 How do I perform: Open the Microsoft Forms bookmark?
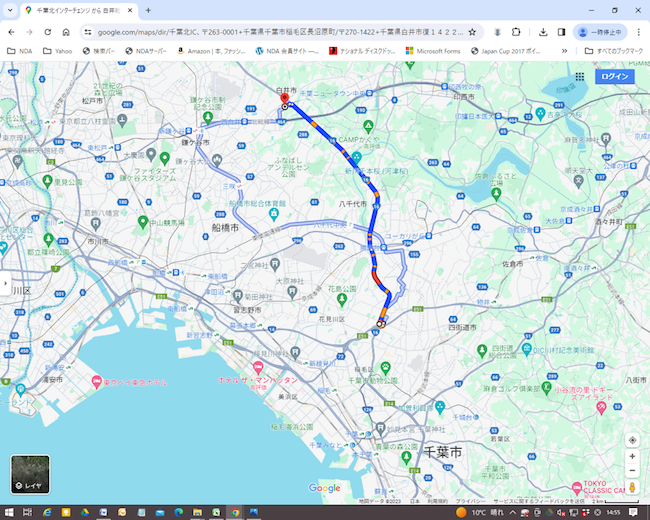[x=432, y=50]
